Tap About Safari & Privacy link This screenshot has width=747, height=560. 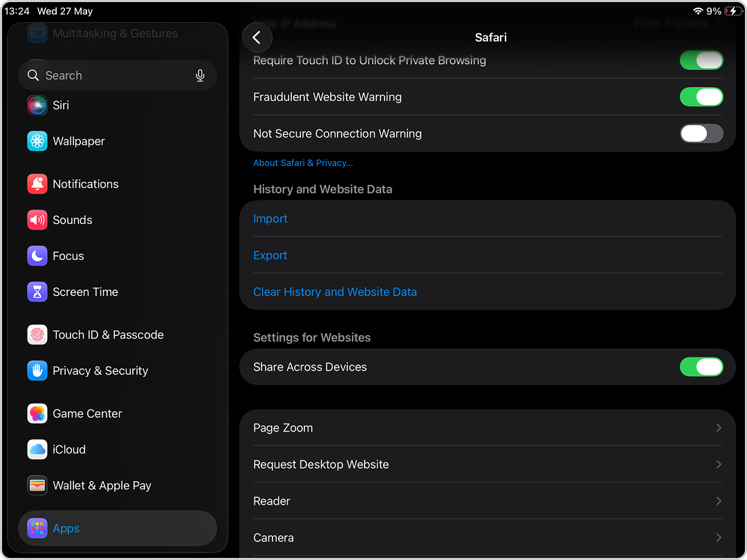pos(303,163)
